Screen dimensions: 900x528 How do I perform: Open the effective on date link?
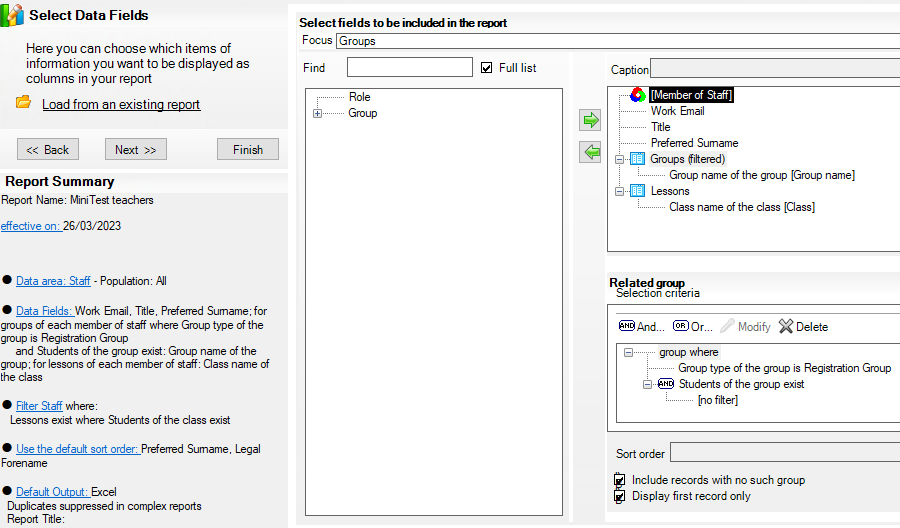[x=30, y=226]
